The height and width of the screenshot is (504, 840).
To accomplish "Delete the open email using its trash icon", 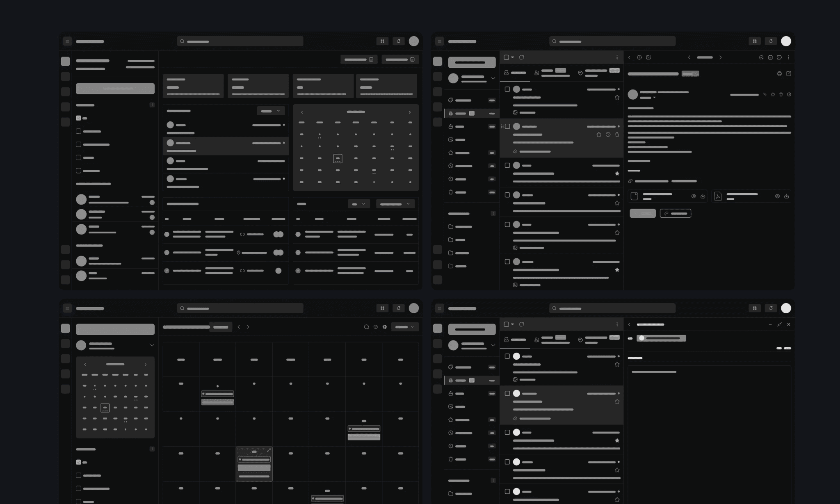I will (781, 94).
